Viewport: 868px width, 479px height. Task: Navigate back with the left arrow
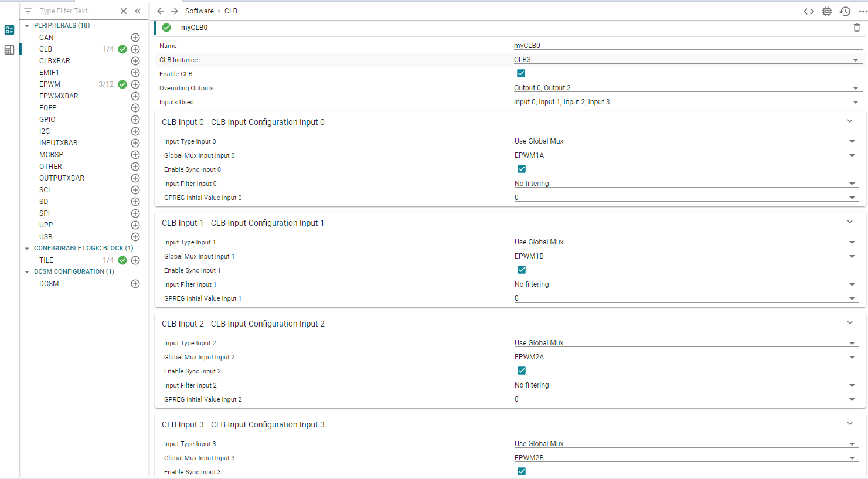click(x=161, y=11)
